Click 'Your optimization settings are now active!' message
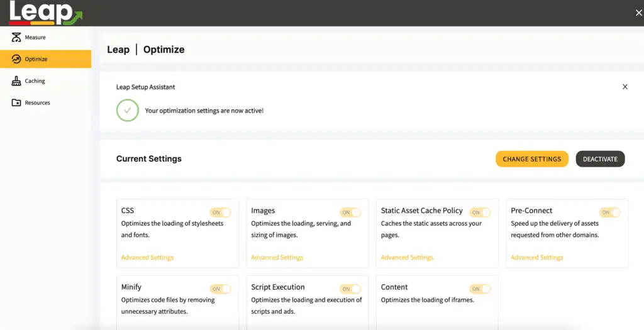Viewport: 644px width, 330px height. pos(204,111)
